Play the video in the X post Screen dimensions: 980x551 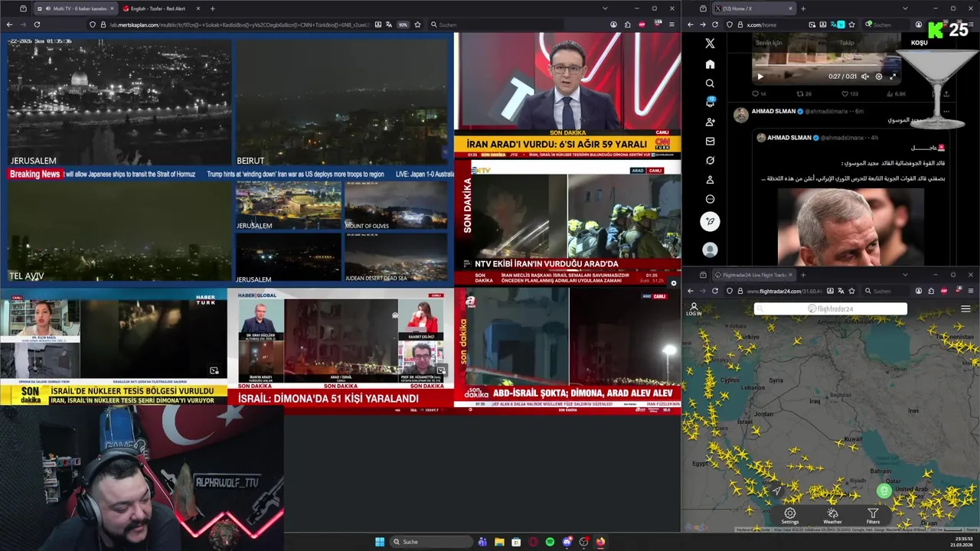coord(760,77)
